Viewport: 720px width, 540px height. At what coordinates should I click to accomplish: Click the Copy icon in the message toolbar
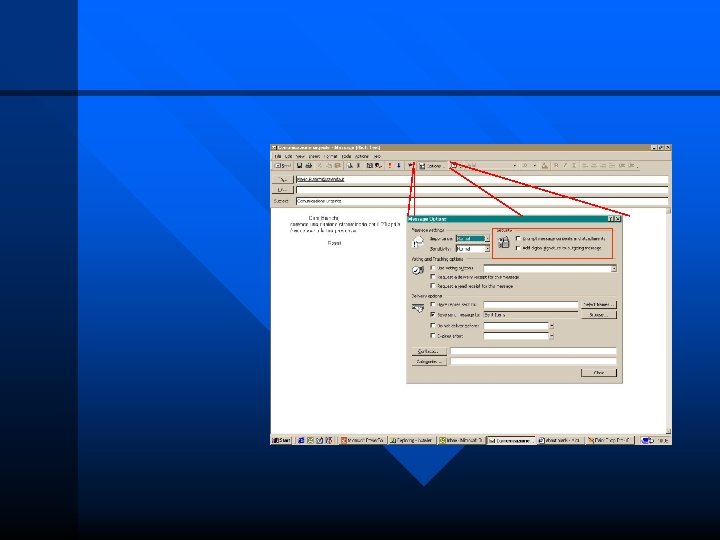329,166
